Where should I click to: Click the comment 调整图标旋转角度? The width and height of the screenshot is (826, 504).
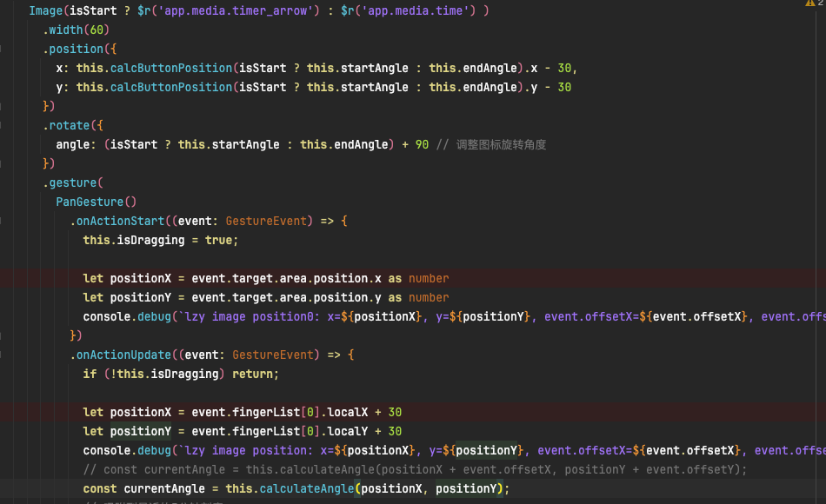(501, 144)
